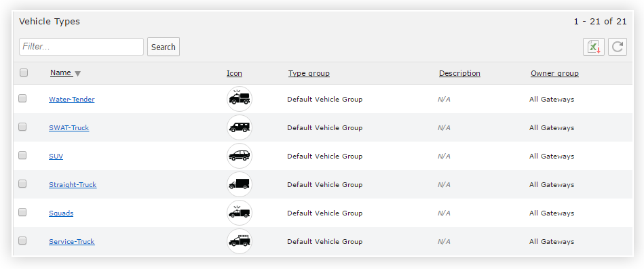644x269 pixels.
Task: Sort by the Description column header
Action: [459, 73]
